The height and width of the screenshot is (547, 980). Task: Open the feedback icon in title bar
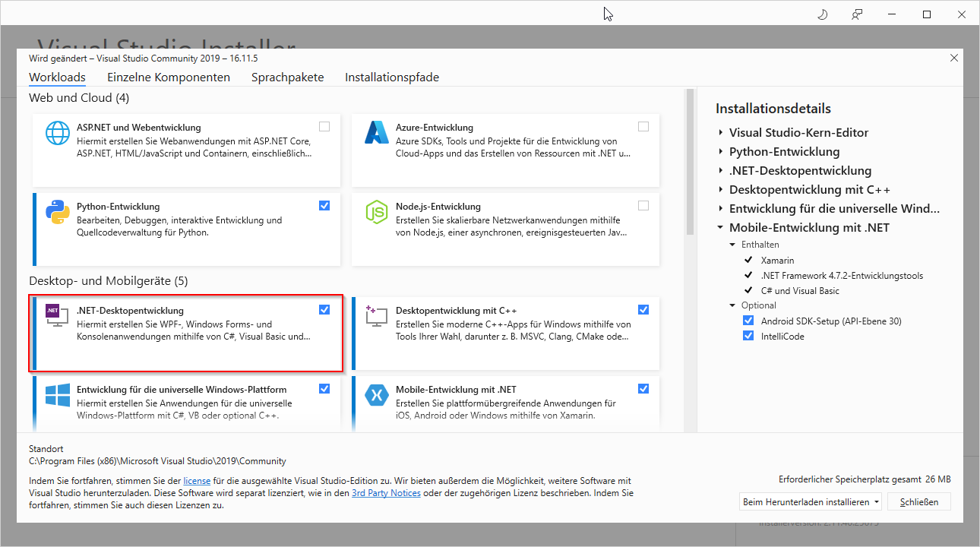click(857, 14)
